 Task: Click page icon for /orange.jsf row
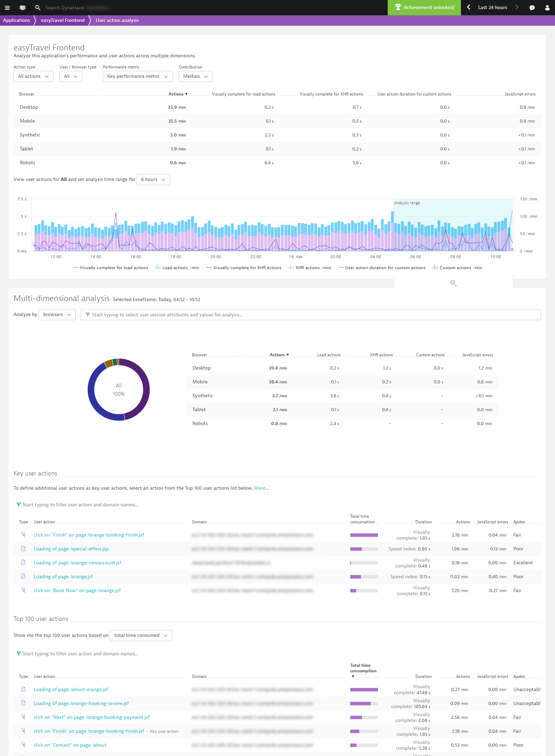[x=23, y=576]
